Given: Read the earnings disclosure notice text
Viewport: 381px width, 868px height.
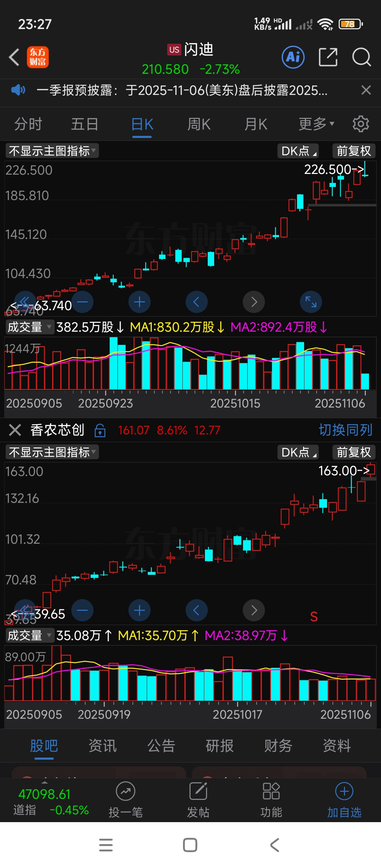Looking at the screenshot, I should point(182,90).
